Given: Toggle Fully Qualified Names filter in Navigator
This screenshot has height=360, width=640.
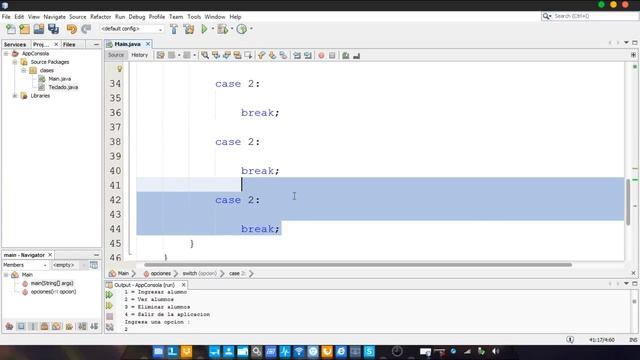Looking at the screenshot, I should tap(69, 326).
